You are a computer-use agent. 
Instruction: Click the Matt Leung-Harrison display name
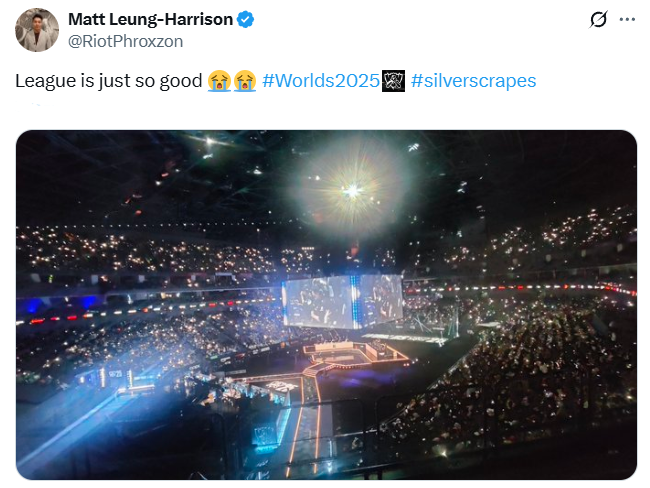coord(150,20)
